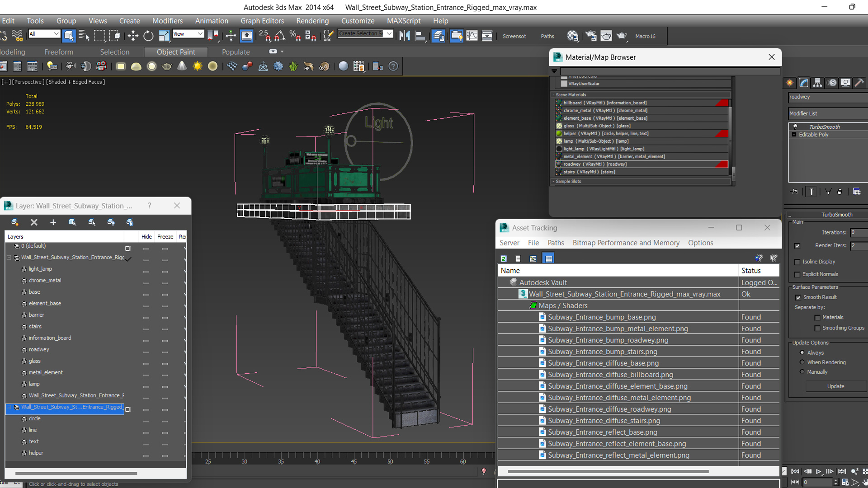Click the Screensot toolbar button

[514, 36]
